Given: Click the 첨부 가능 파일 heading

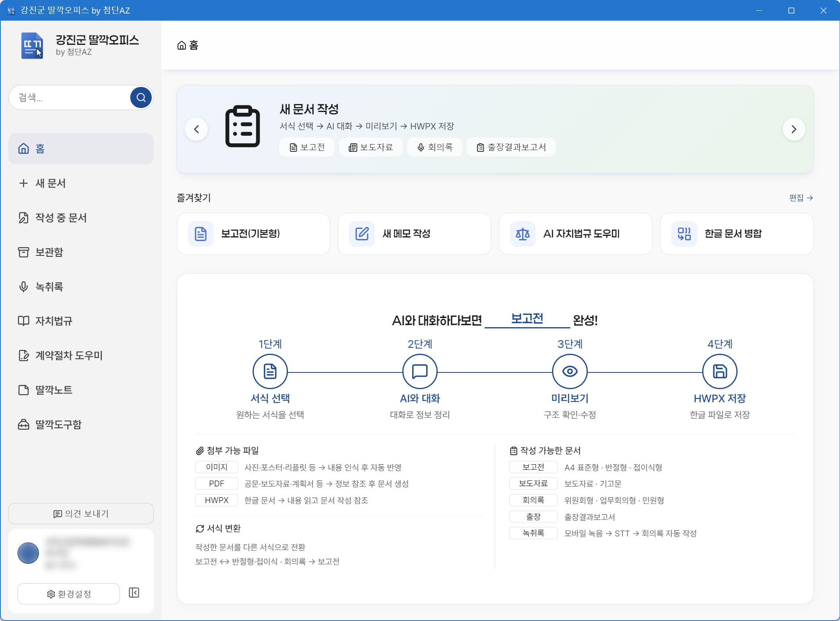Looking at the screenshot, I should coord(228,451).
